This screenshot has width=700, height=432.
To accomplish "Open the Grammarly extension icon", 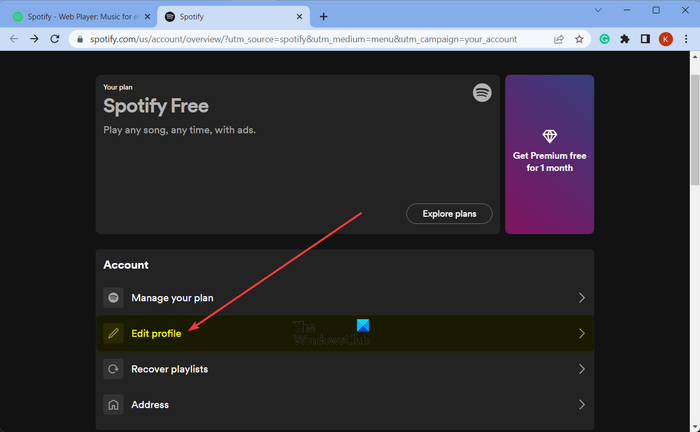I will click(604, 39).
